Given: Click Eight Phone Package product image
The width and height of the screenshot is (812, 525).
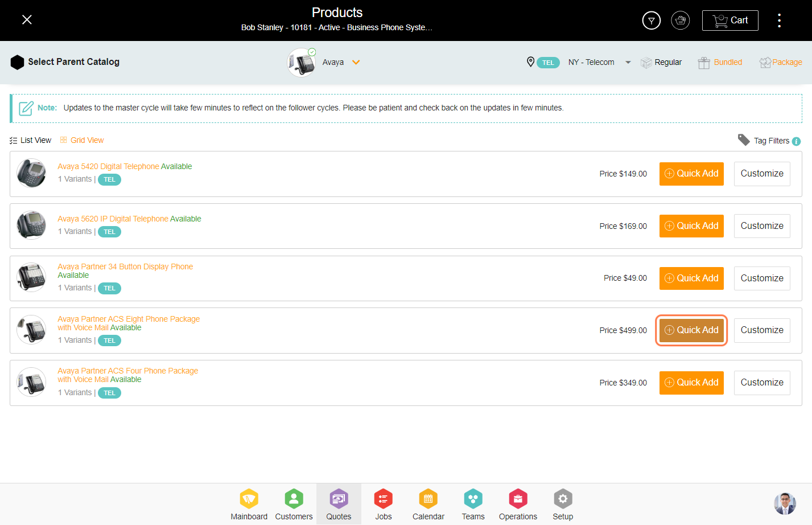Looking at the screenshot, I should click(31, 330).
